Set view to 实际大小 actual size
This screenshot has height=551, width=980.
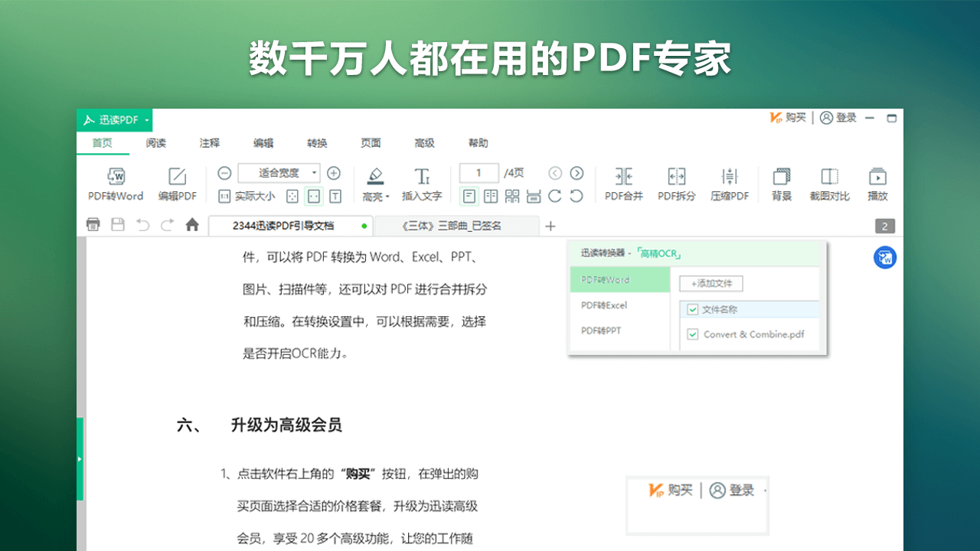tap(247, 197)
